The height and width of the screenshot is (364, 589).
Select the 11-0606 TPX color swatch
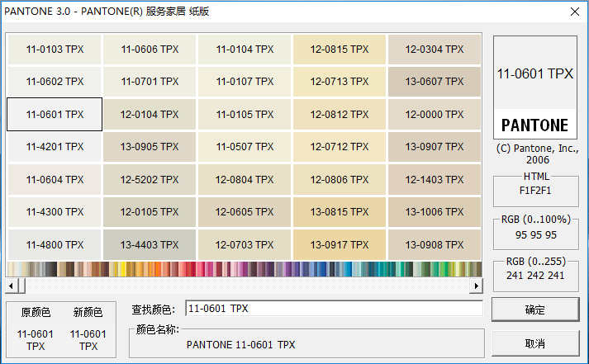pos(150,50)
